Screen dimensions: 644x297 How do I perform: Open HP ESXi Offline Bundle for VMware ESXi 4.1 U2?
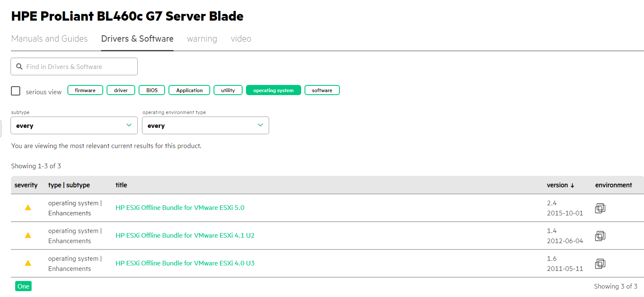[x=185, y=235]
